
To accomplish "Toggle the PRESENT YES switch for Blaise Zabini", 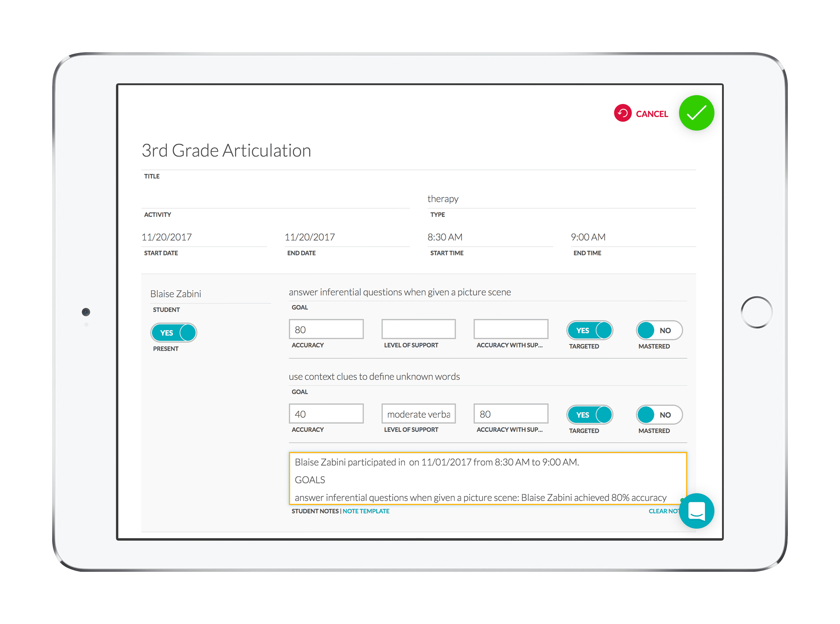I will [174, 332].
